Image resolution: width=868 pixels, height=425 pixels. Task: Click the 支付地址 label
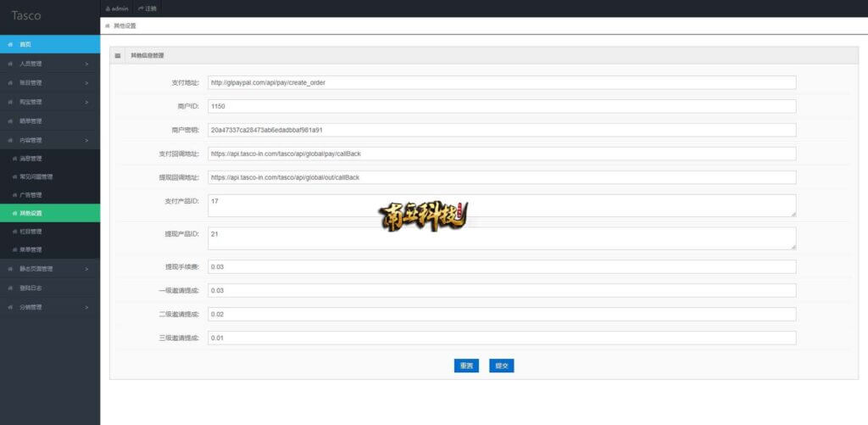pos(186,82)
